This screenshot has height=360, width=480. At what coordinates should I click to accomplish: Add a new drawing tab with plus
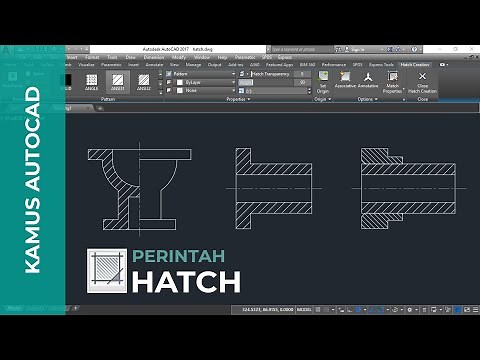tap(100, 108)
